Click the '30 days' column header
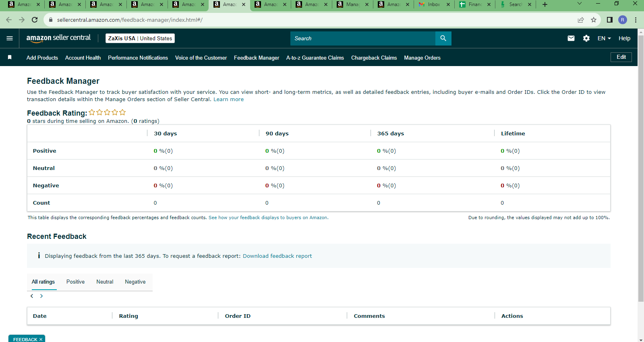Viewport: 644px width, 342px height. pos(165,133)
